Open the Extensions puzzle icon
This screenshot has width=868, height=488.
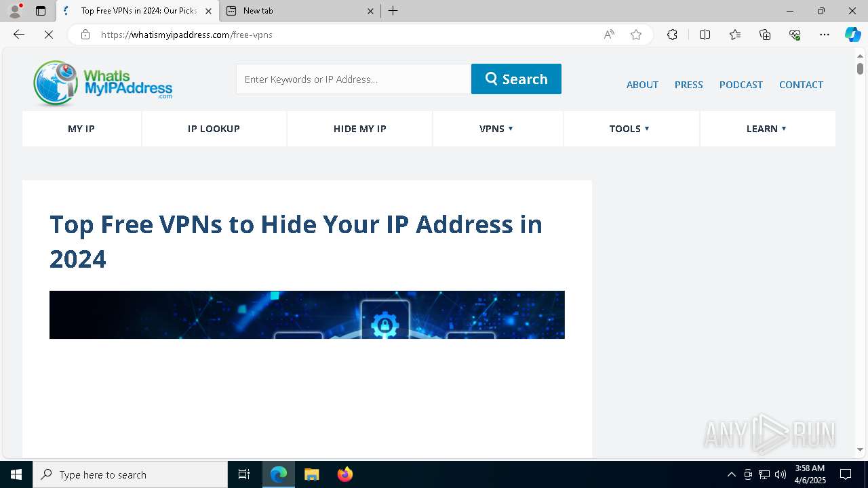[672, 35]
